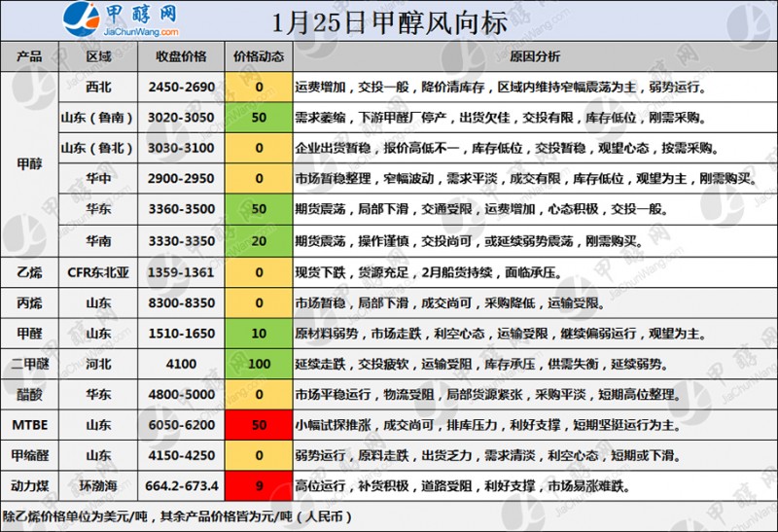The height and width of the screenshot is (532, 778).
Task: Select the 华东 region cell in 甲醇 rows
Action: pyautogui.click(x=98, y=209)
